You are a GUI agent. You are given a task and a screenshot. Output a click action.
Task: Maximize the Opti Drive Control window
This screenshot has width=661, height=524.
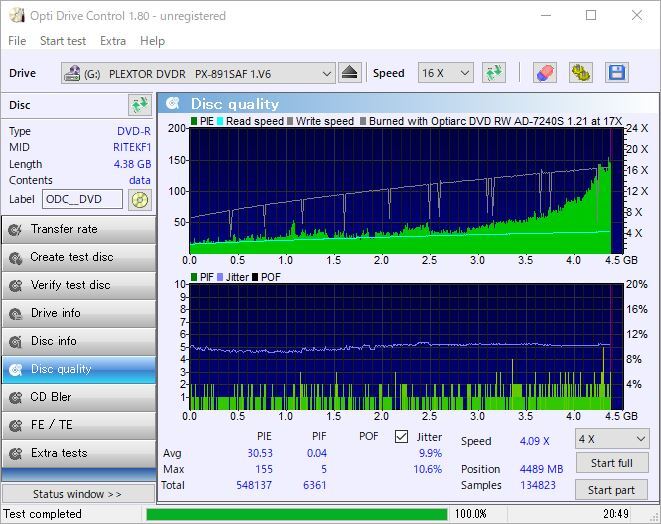click(x=591, y=16)
